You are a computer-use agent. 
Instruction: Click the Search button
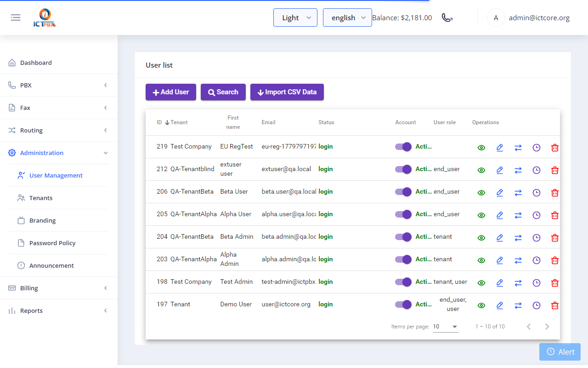point(223,92)
